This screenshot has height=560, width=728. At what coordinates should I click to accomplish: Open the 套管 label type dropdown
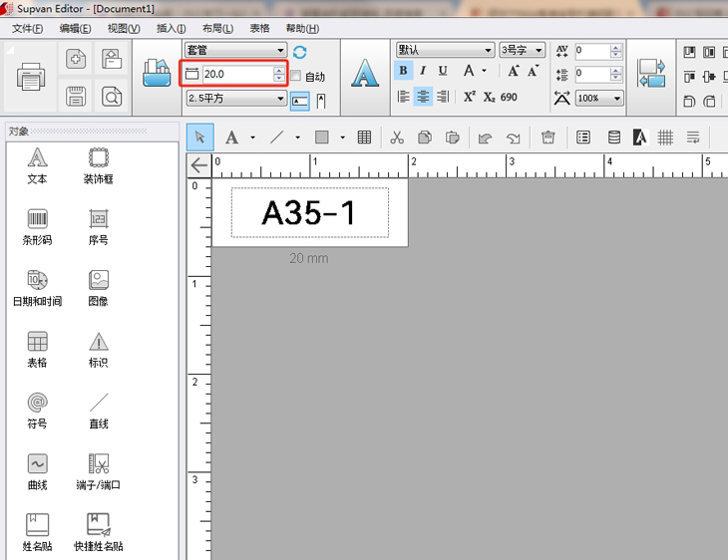pos(280,50)
